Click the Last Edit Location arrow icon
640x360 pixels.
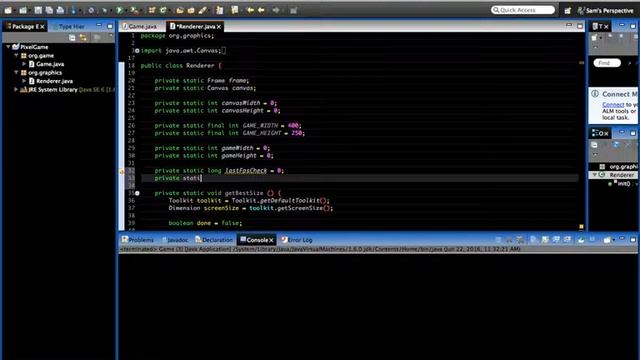pos(250,10)
